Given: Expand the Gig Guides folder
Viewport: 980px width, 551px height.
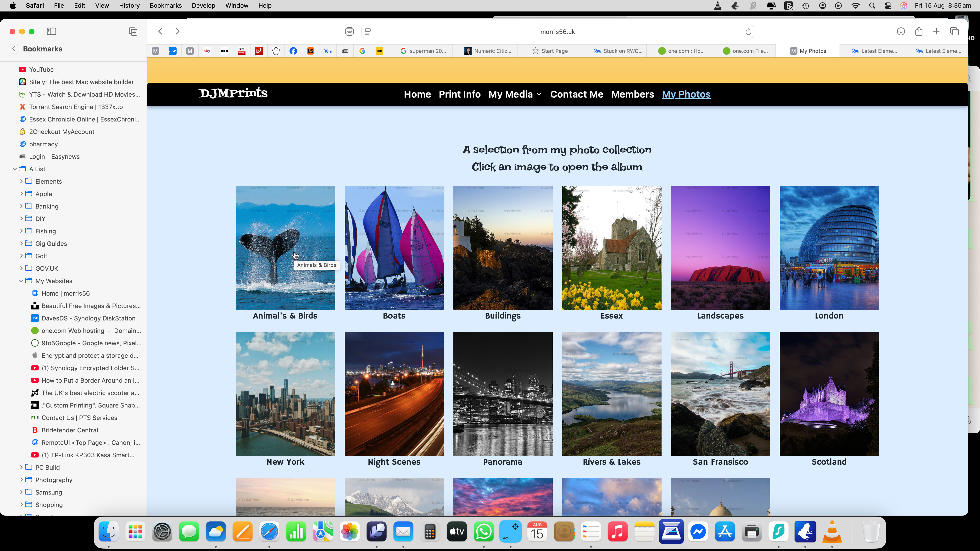Looking at the screenshot, I should point(21,243).
